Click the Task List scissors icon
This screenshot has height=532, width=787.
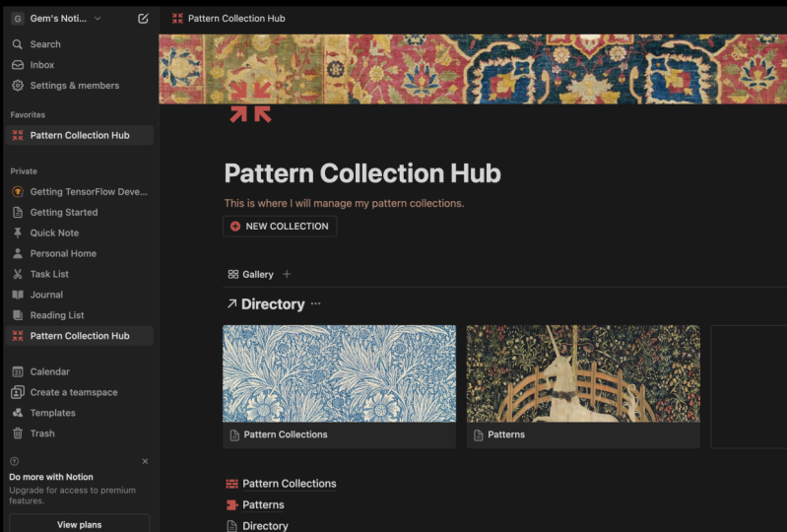click(x=18, y=274)
